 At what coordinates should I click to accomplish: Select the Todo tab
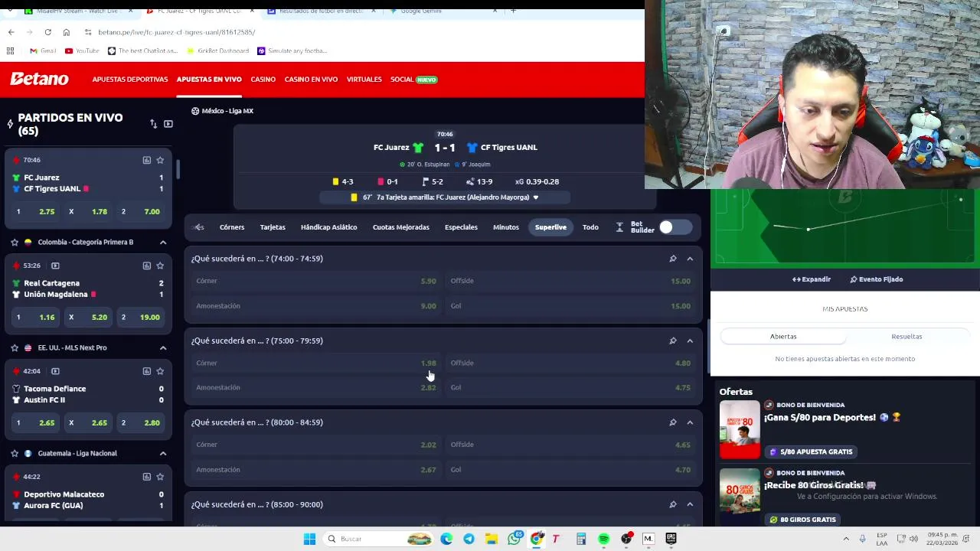(590, 227)
